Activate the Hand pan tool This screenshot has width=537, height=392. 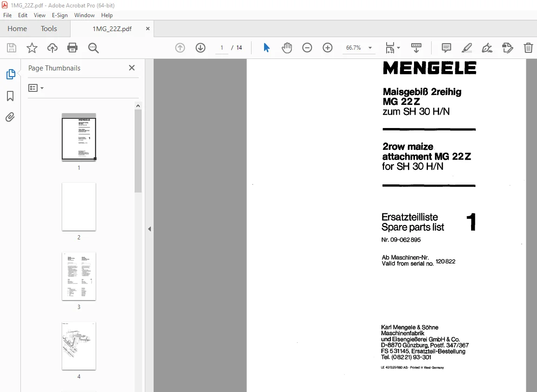tap(287, 48)
